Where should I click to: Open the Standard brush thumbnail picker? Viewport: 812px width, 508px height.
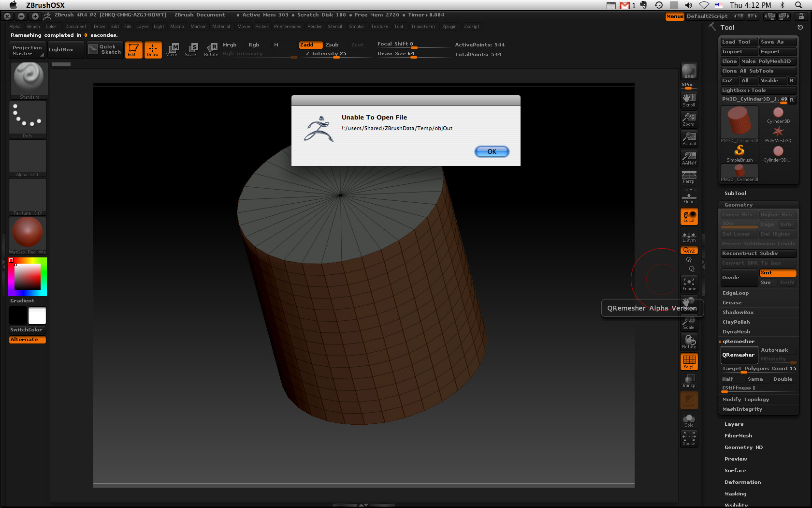point(29,80)
